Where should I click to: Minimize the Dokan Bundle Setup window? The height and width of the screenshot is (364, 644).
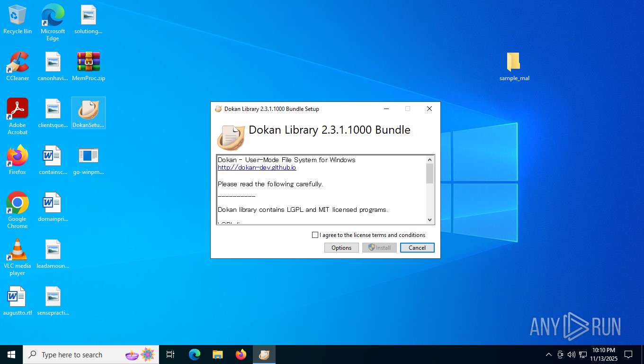[386, 109]
